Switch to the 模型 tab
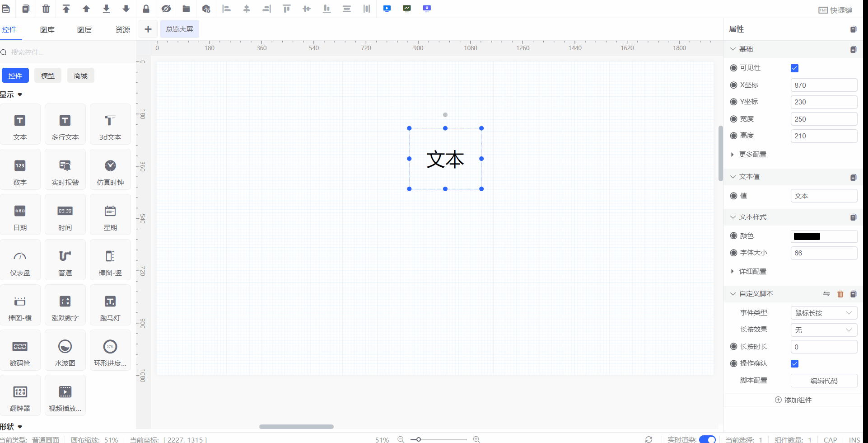Screen dimensions: 868x443 (x=48, y=75)
